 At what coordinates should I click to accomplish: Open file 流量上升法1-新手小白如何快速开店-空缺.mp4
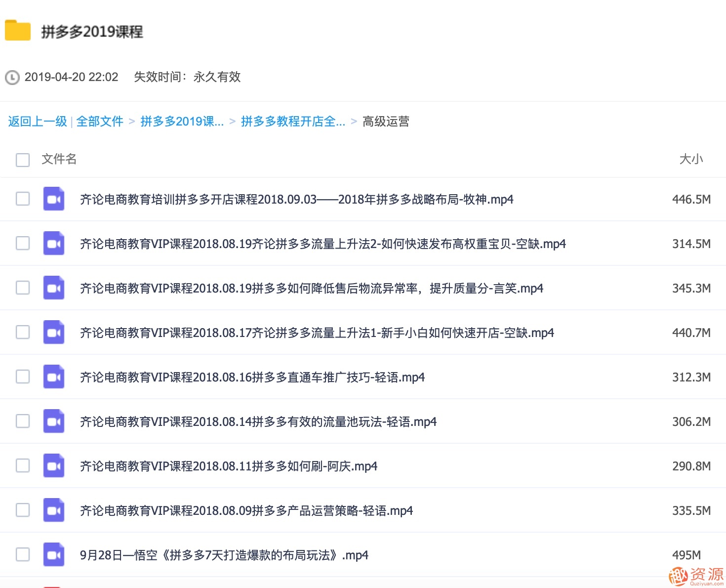[x=317, y=333]
